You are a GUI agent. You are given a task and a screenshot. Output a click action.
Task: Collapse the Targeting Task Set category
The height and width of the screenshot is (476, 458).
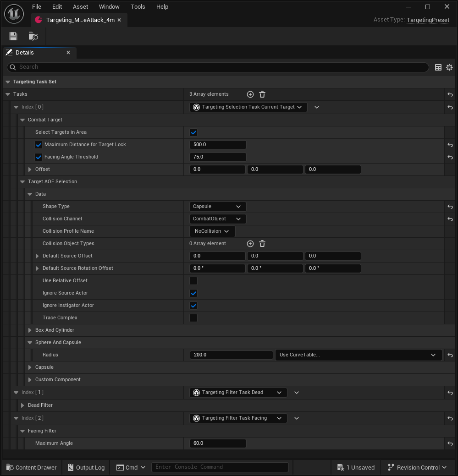click(8, 82)
